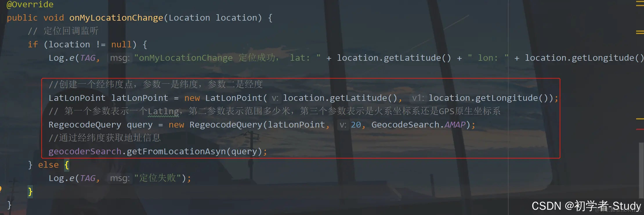Screen dimensions: 644x215
Task: Place cursor on onMyLocationChange method name
Action: [x=116, y=18]
